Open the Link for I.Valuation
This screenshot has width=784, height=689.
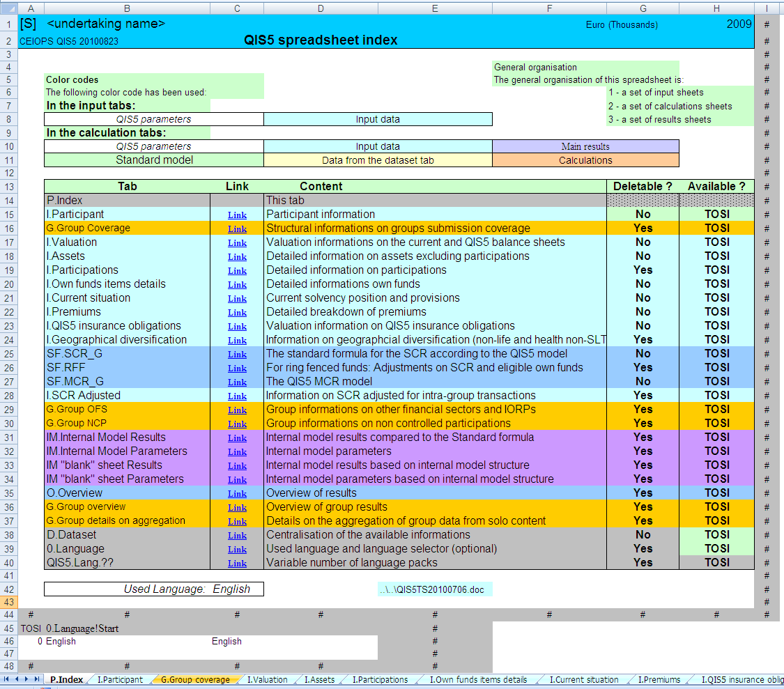[x=237, y=243]
